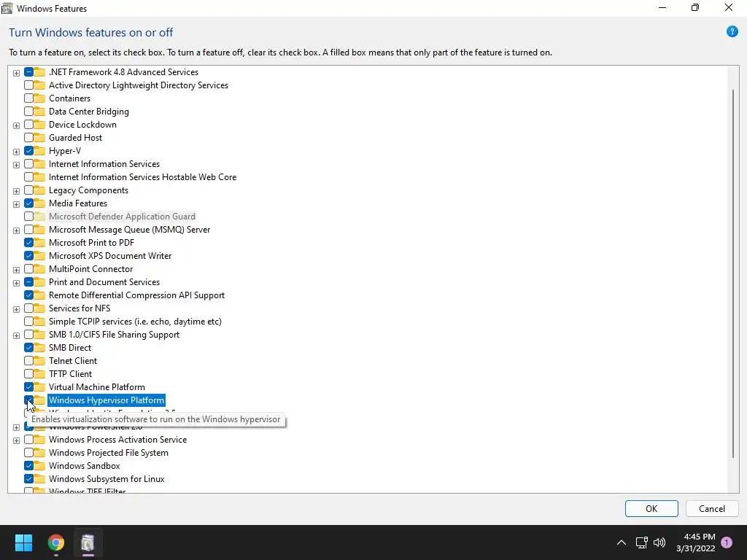Image resolution: width=747 pixels, height=560 pixels.
Task: Click the Media Features folder icon
Action: click(x=39, y=203)
